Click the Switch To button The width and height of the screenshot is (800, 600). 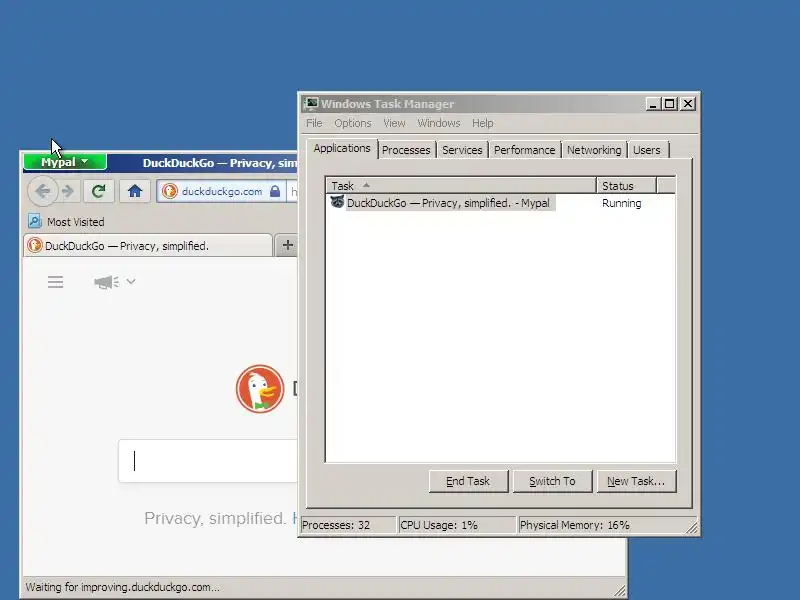point(552,481)
